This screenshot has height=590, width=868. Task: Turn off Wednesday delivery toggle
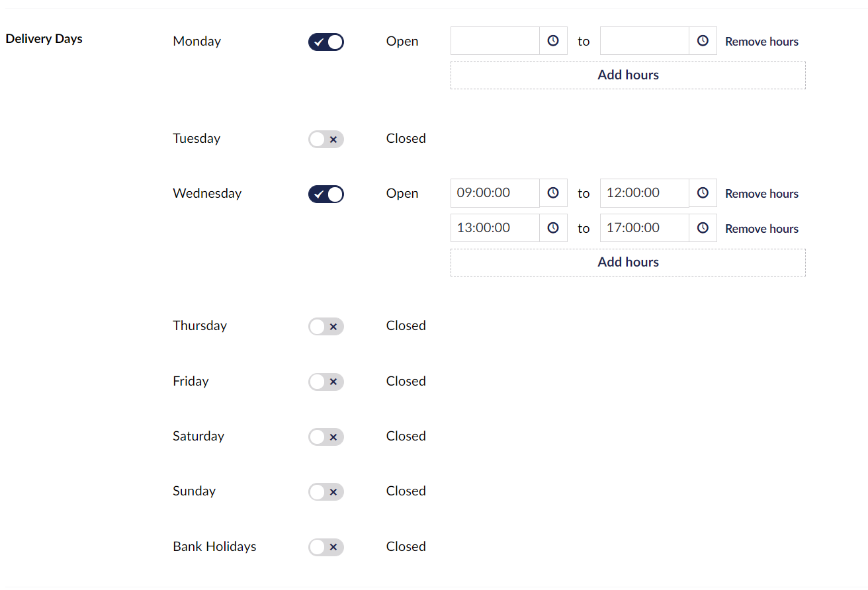326,194
